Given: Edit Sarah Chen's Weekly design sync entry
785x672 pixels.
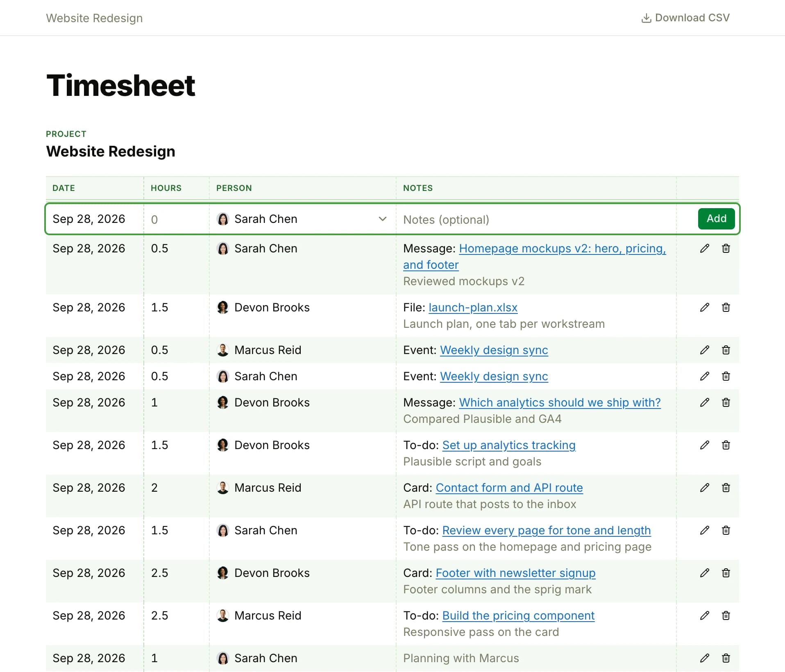Looking at the screenshot, I should tap(704, 376).
